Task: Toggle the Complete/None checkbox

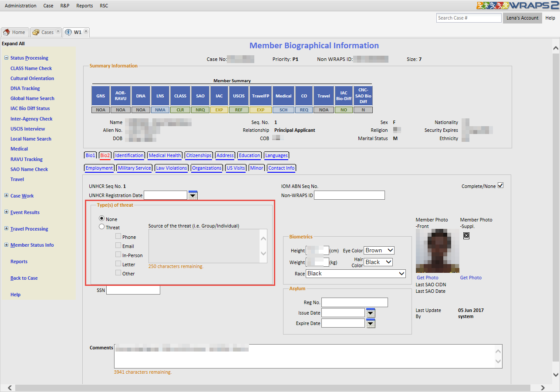Action: point(500,186)
